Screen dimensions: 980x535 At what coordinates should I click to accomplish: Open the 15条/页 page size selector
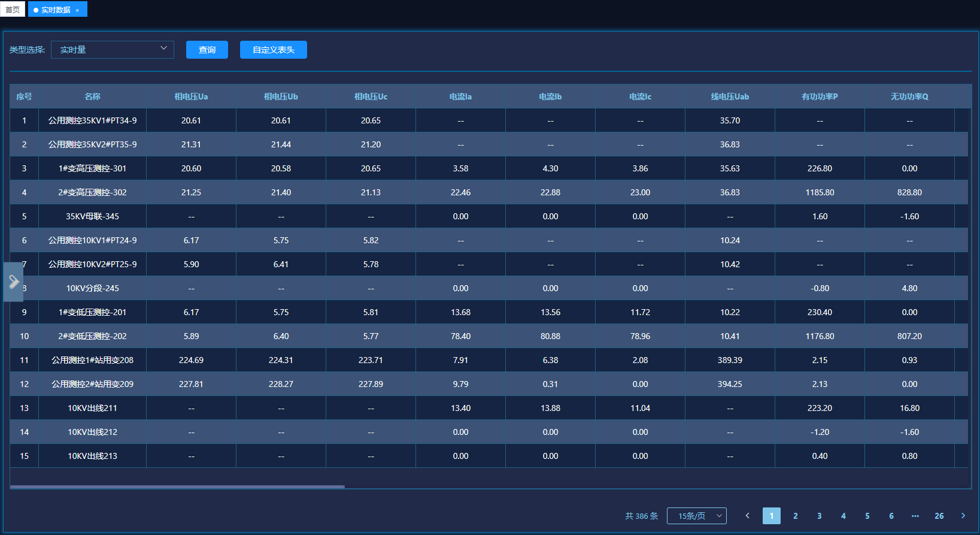pyautogui.click(x=696, y=516)
